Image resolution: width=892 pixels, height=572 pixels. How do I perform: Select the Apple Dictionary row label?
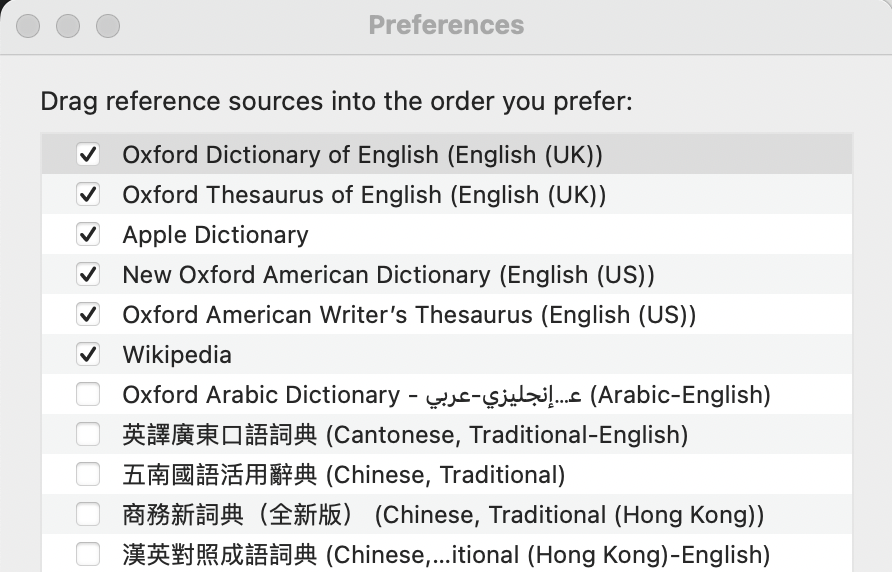[x=215, y=235]
